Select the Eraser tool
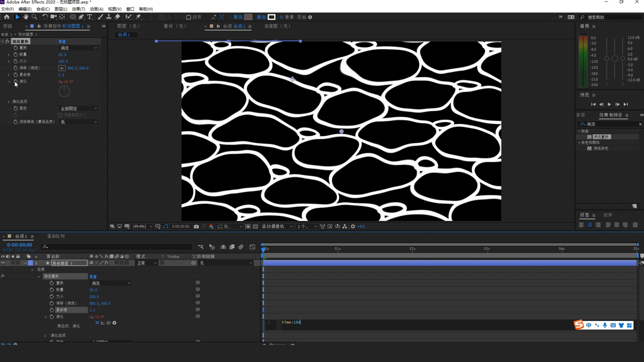 click(117, 17)
